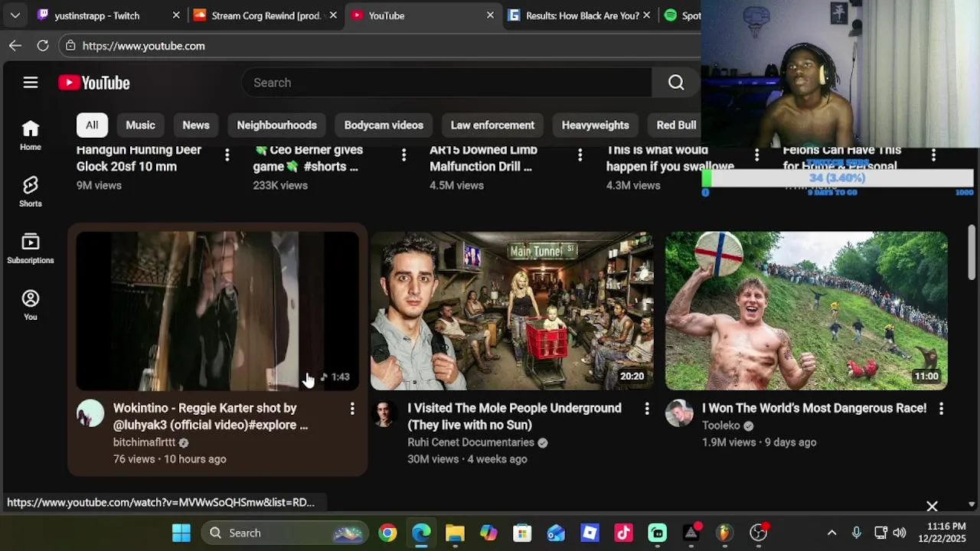The height and width of the screenshot is (551, 980).
Task: Open Handgun Hunting Deer Glock video title
Action: click(139, 158)
